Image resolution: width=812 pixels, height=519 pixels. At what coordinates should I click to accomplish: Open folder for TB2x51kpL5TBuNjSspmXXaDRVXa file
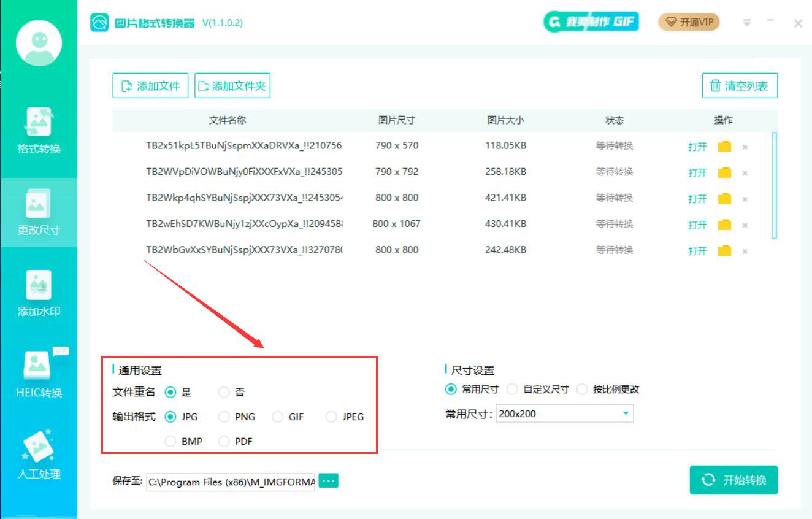point(725,147)
